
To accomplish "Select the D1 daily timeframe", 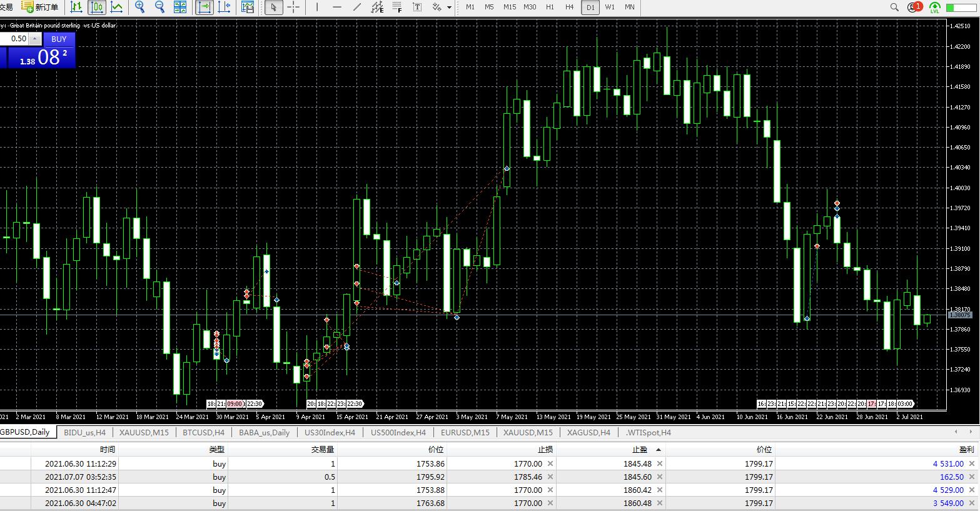I will coord(590,8).
